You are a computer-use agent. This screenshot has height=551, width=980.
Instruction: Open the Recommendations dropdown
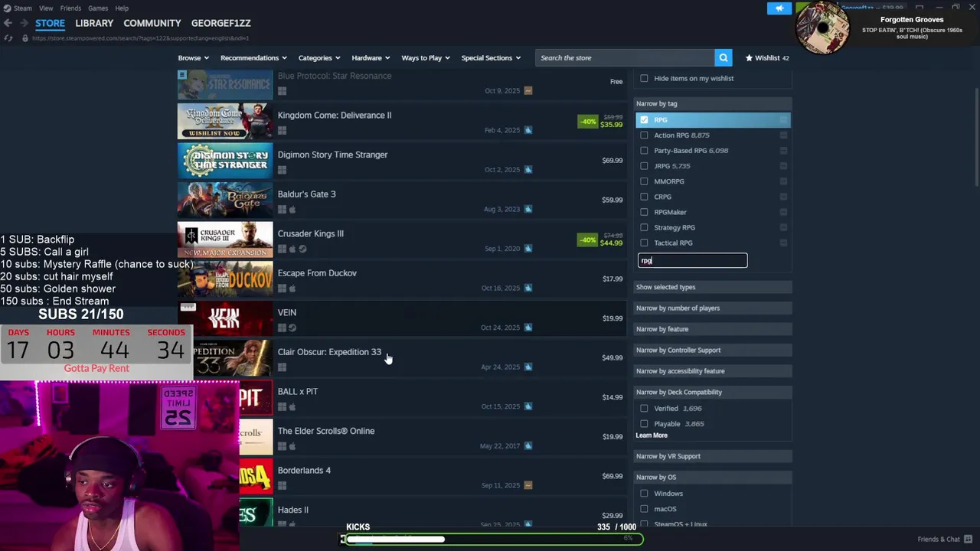[253, 57]
